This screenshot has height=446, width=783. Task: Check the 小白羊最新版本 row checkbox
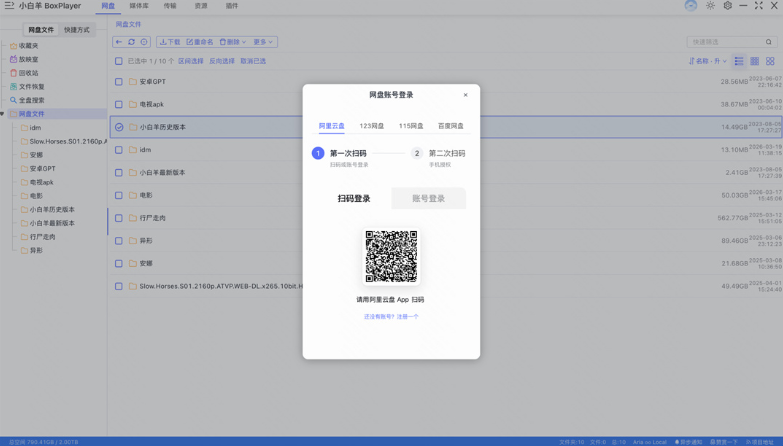point(118,172)
